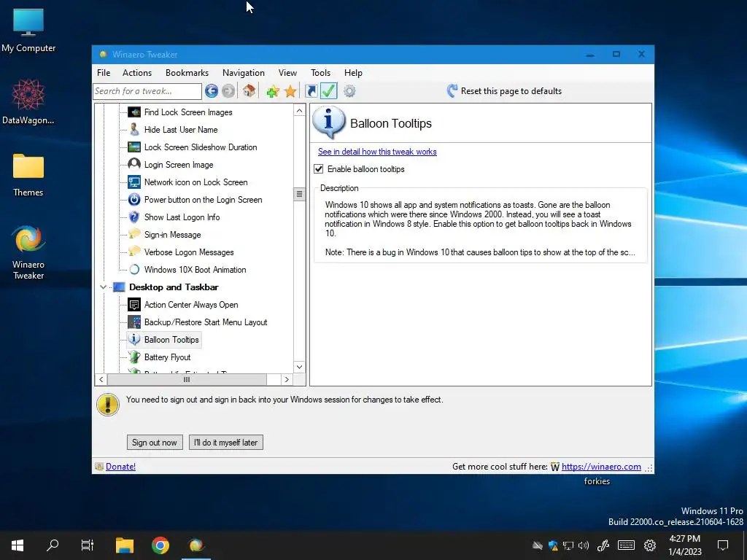Click the Sign-in Message balloon icon
The height and width of the screenshot is (560, 747).
coord(134,234)
